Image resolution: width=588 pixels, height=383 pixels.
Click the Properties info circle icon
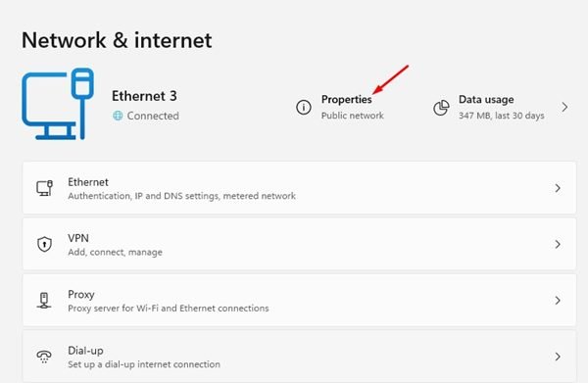304,107
